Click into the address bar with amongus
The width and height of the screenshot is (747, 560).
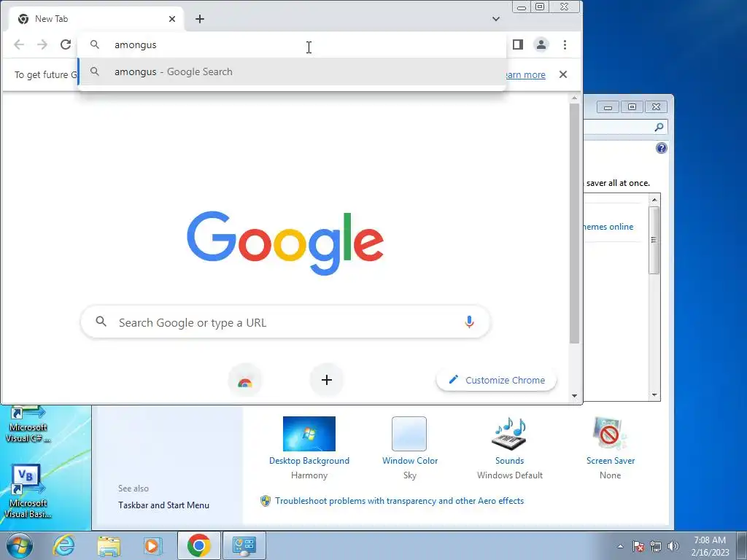click(x=292, y=44)
